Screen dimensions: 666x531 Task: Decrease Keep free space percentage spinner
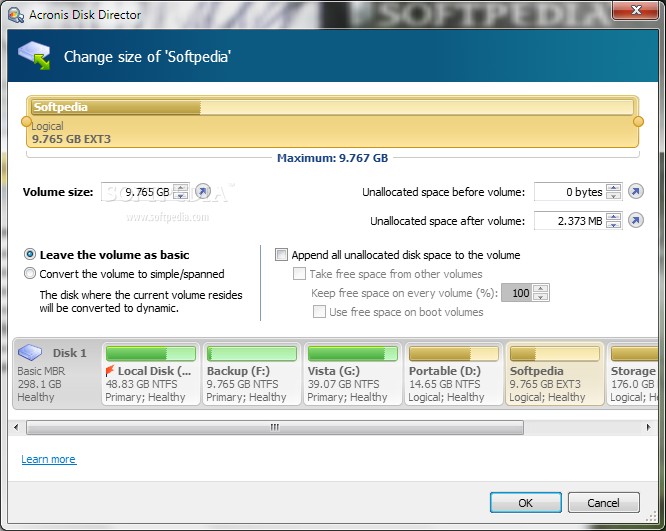(x=540, y=297)
